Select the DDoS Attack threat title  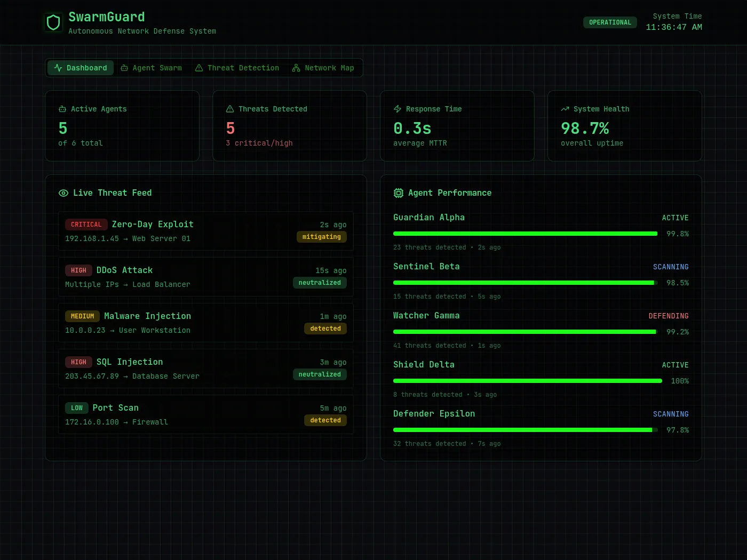(124, 270)
